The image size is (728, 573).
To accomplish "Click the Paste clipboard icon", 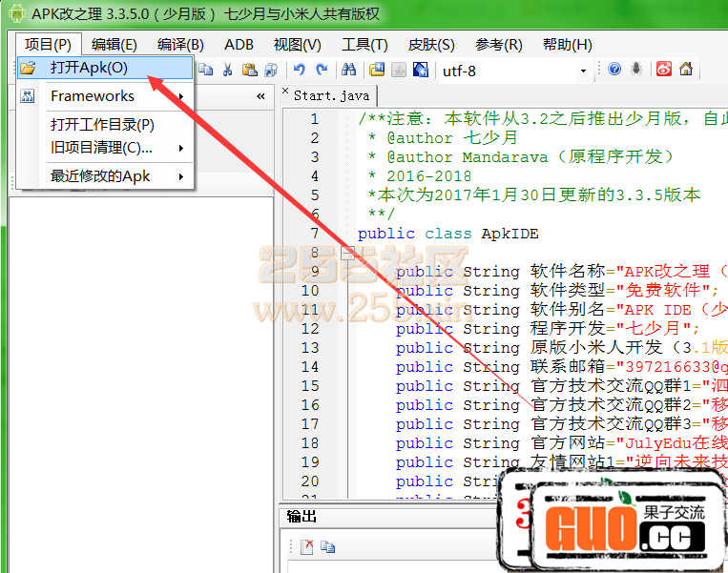I will point(249,70).
